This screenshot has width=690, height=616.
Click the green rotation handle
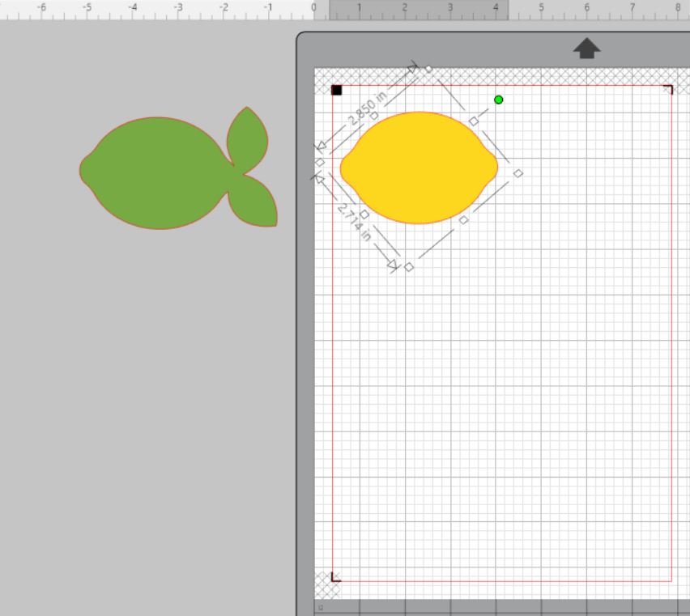[x=498, y=100]
